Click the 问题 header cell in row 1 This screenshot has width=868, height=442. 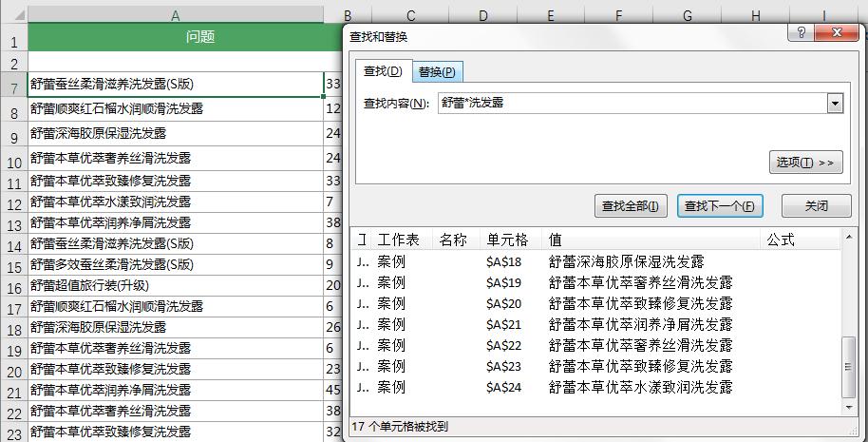click(176, 38)
